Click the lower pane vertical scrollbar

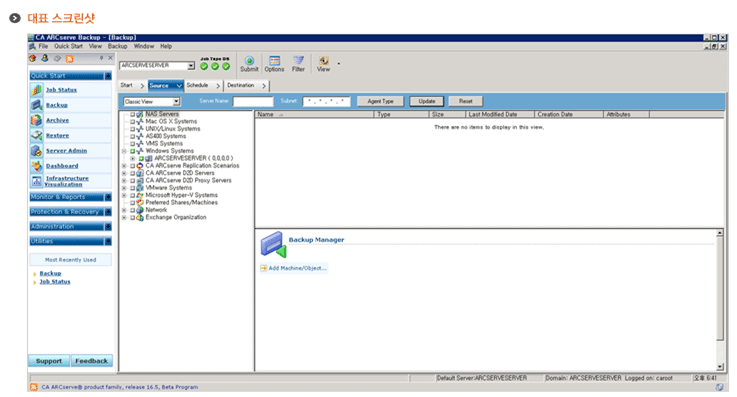[x=720, y=300]
